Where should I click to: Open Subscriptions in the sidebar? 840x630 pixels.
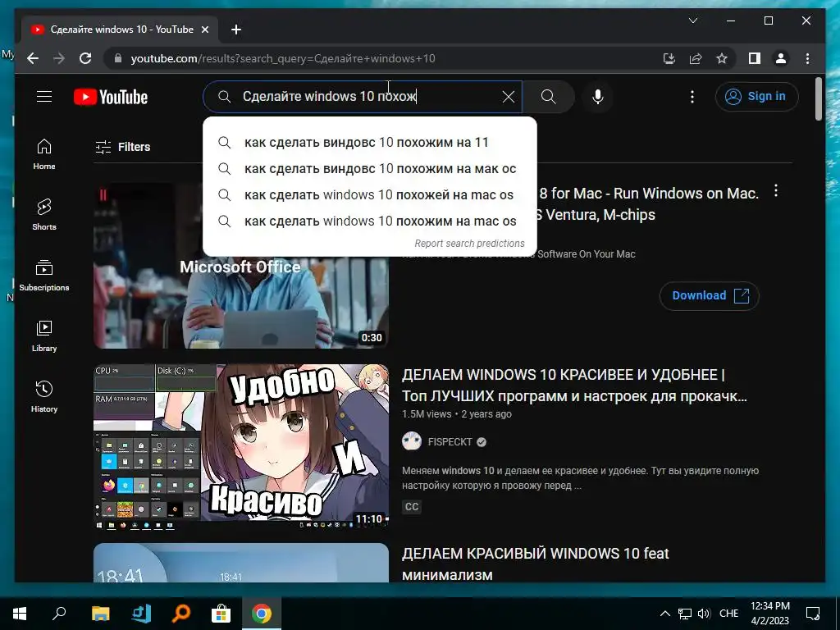point(44,276)
